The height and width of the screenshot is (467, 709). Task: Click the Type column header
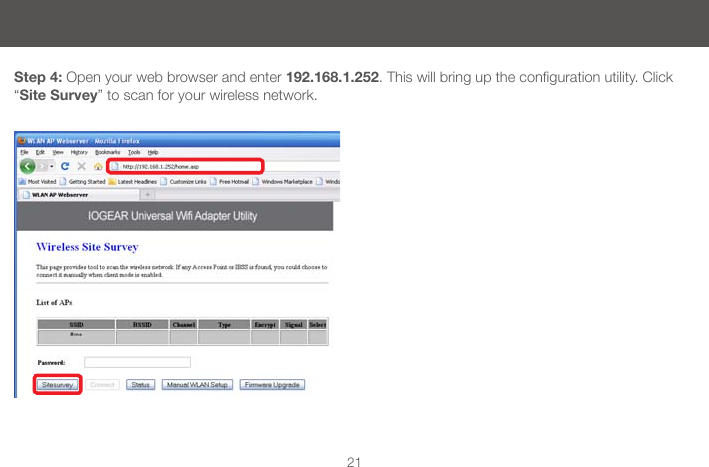[224, 325]
